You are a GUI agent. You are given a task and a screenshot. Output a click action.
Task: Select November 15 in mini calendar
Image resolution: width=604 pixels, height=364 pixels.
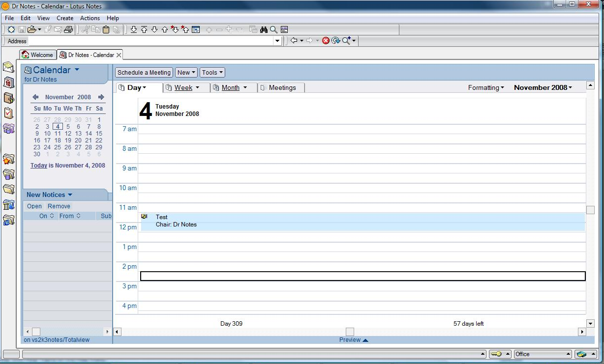coord(99,134)
